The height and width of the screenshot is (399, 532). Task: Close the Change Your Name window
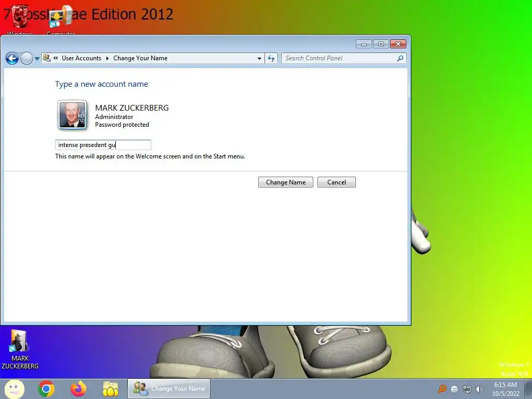[x=398, y=44]
